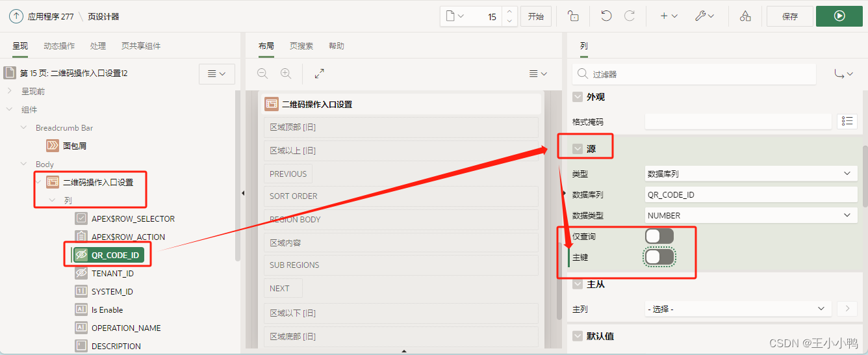
Task: Click the up-arrow application home icon
Action: click(x=16, y=16)
